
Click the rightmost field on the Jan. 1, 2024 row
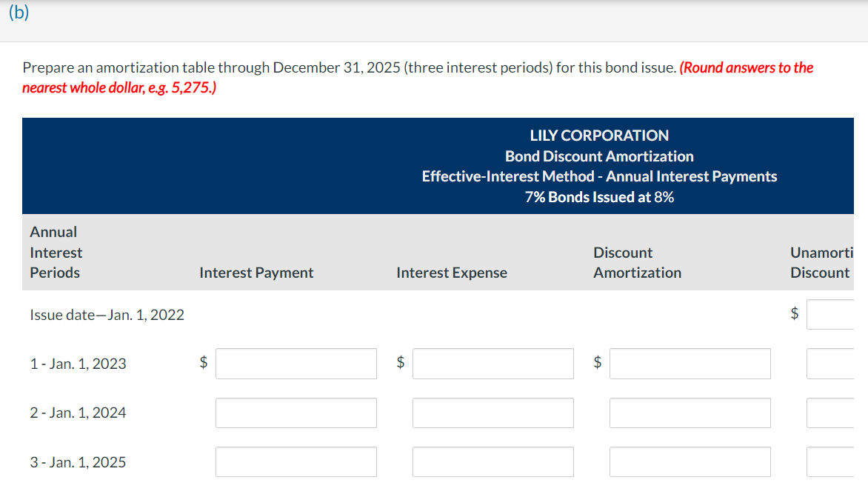coord(837,413)
